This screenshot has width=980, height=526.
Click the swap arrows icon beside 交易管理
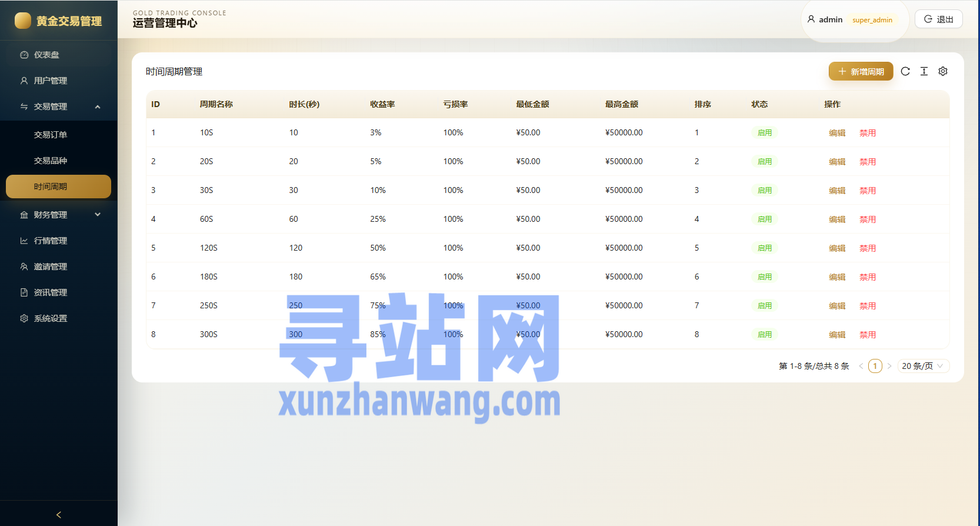24,106
